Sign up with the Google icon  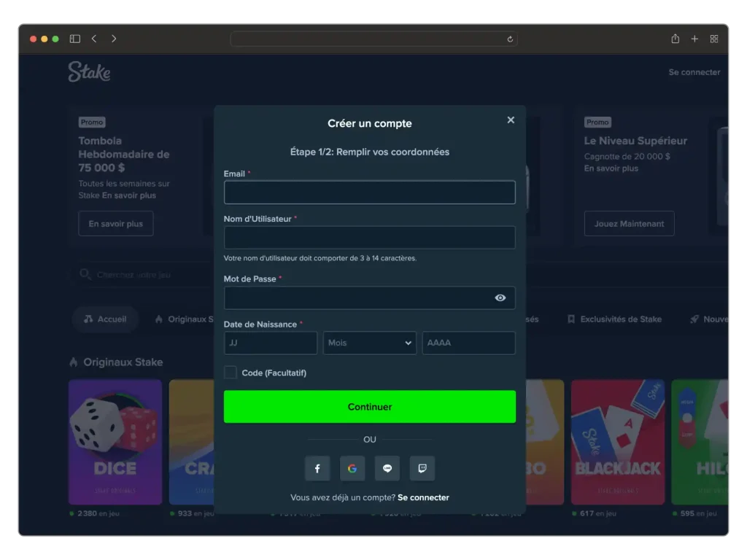[x=352, y=468]
